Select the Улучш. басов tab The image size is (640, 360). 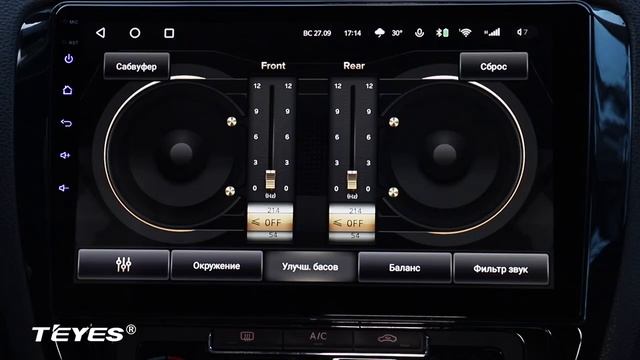tap(310, 267)
